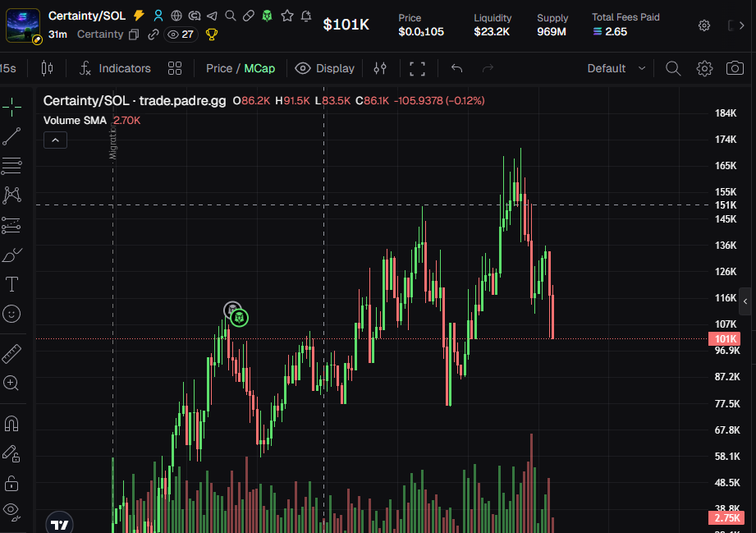The image size is (756, 533).
Task: Toggle hide all drawings eye icon
Action: (x=11, y=512)
